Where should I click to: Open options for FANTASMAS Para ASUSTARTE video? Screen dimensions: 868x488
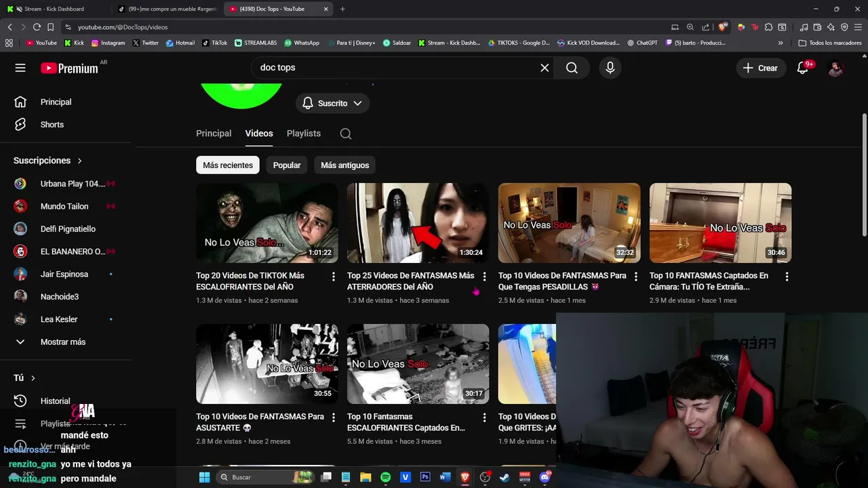333,418
